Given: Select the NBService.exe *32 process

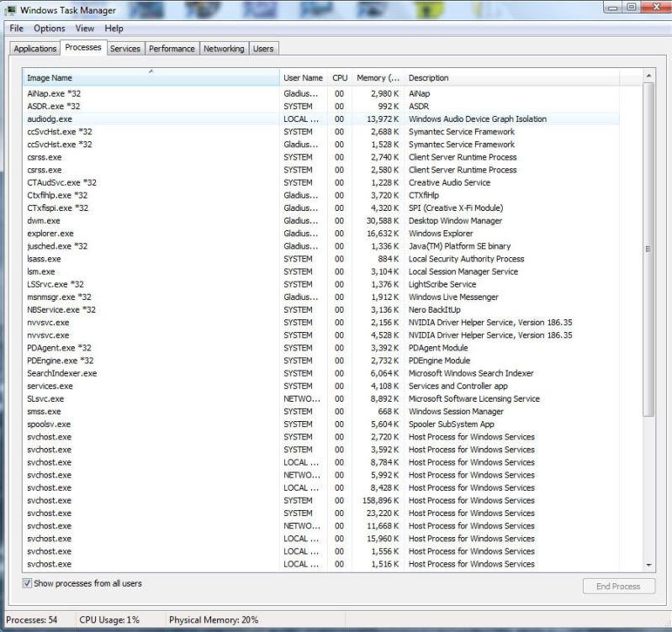Looking at the screenshot, I should pyautogui.click(x=321, y=309).
